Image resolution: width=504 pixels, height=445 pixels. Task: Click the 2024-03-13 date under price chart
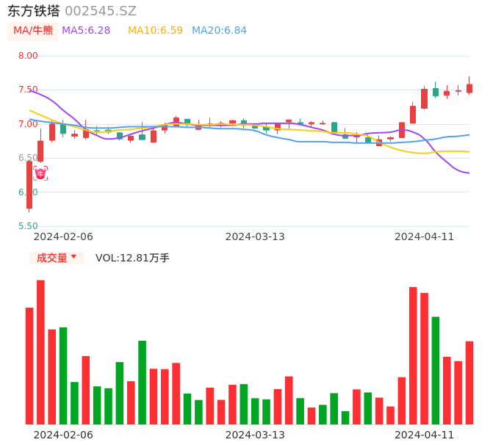pos(255,236)
